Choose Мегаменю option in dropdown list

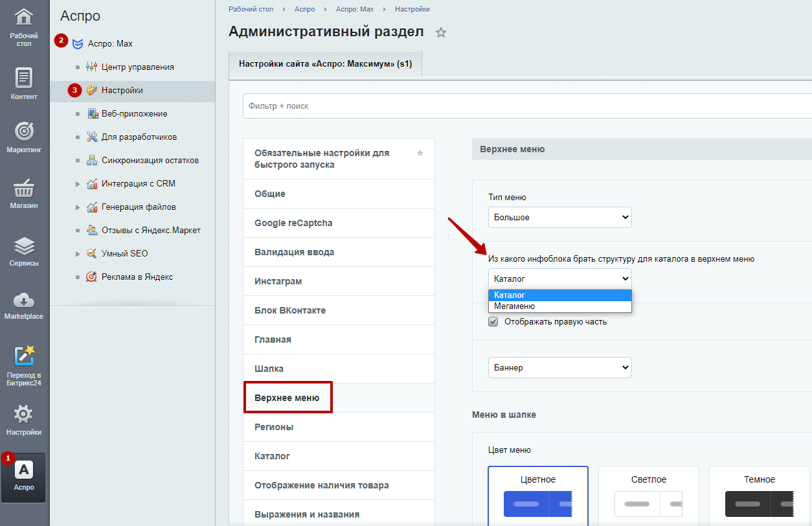coord(559,306)
